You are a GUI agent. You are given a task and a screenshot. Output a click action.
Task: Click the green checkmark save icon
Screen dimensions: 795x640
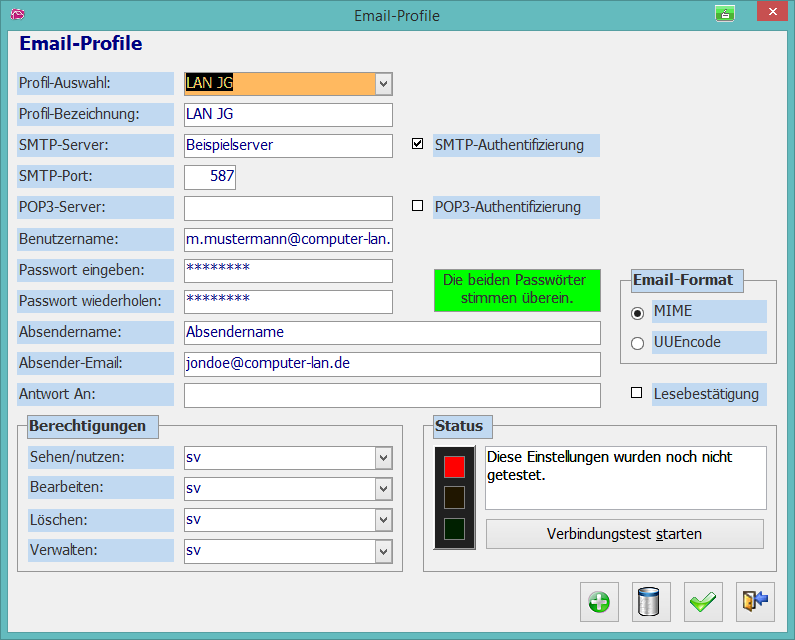(703, 601)
